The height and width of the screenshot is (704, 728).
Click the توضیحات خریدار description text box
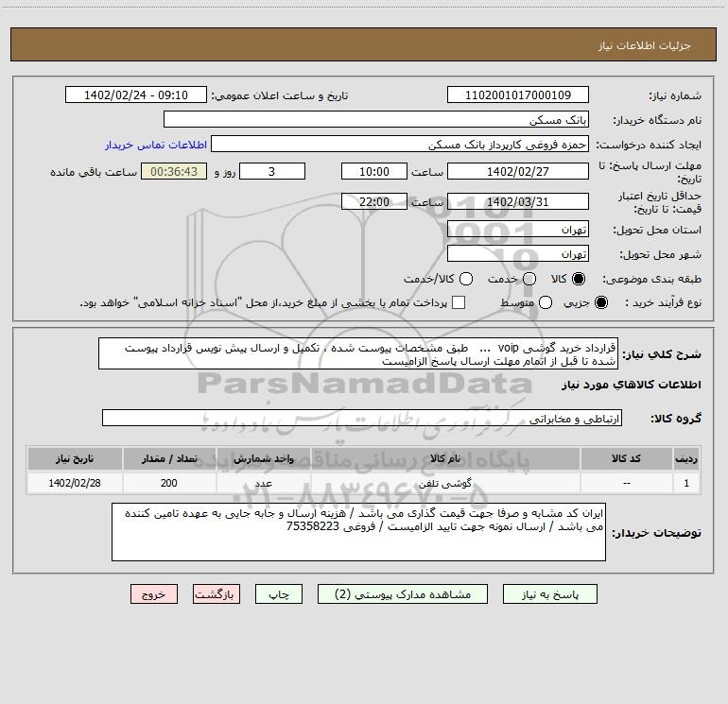pos(358,532)
